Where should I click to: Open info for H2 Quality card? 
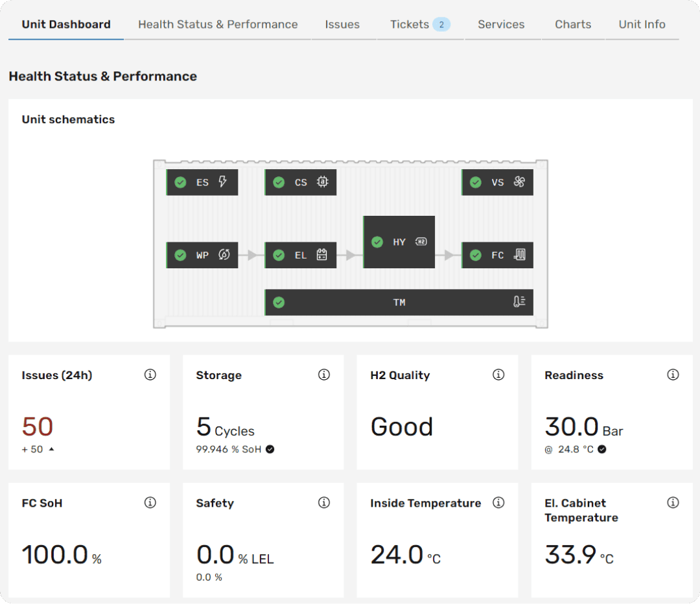pos(498,375)
